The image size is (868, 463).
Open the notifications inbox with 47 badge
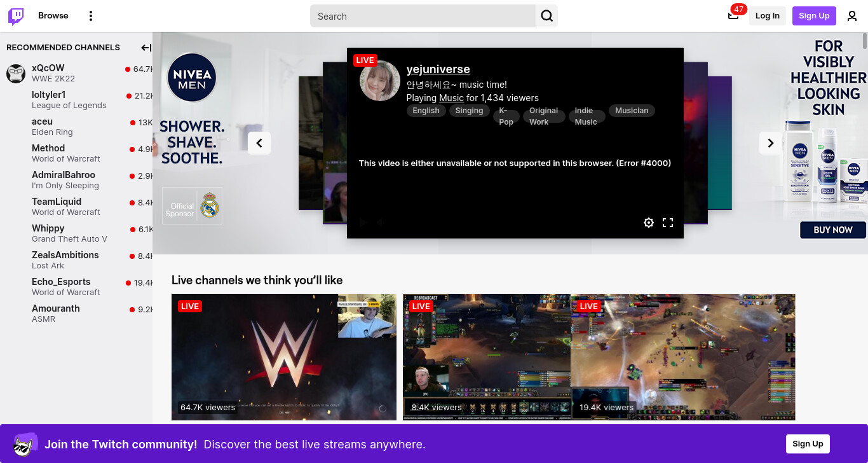point(733,15)
